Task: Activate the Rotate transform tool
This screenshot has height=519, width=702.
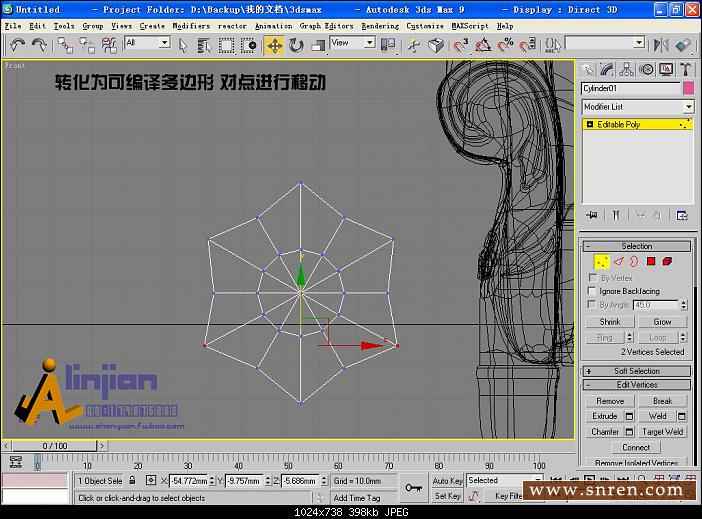Action: coord(296,45)
